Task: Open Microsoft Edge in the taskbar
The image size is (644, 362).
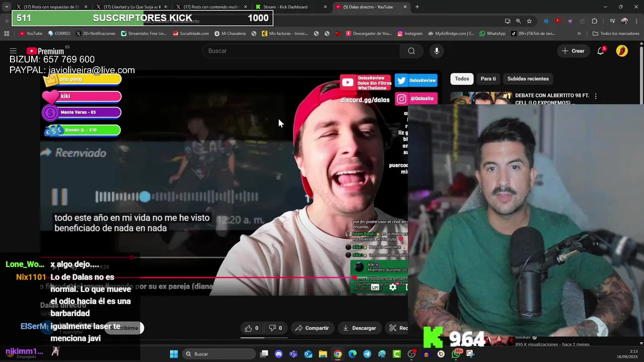Action: click(353, 354)
